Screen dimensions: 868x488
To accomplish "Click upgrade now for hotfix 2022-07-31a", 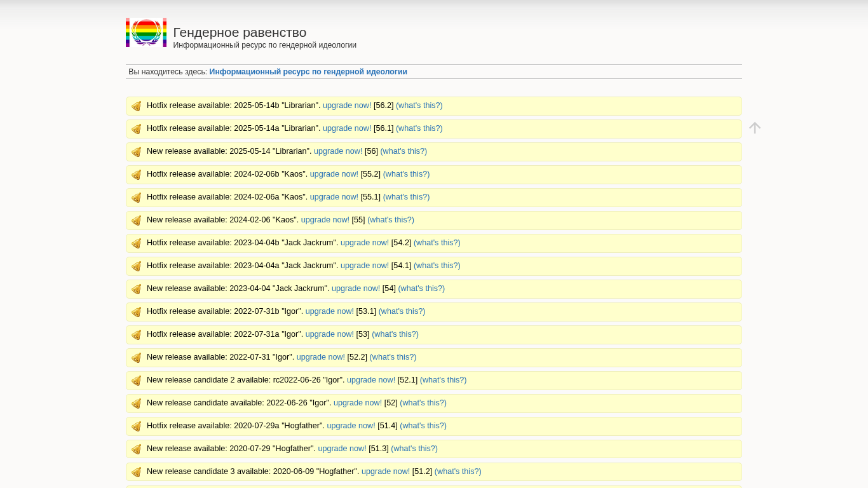I will (330, 334).
